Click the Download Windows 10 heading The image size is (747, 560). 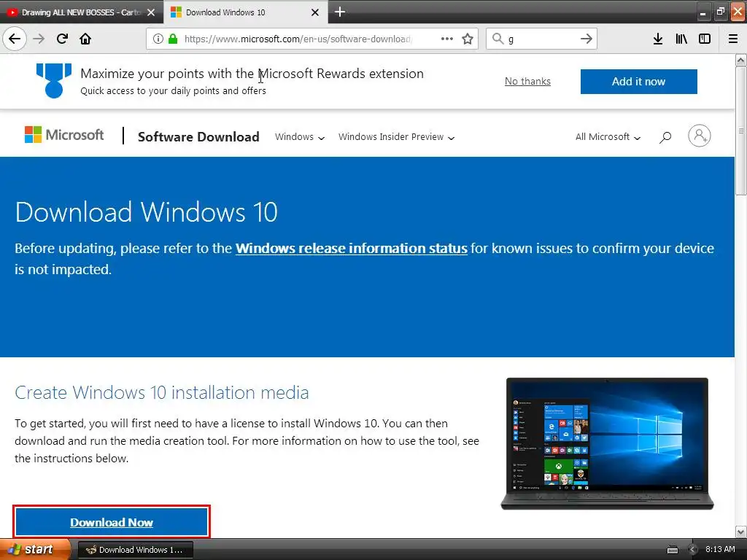[146, 212]
